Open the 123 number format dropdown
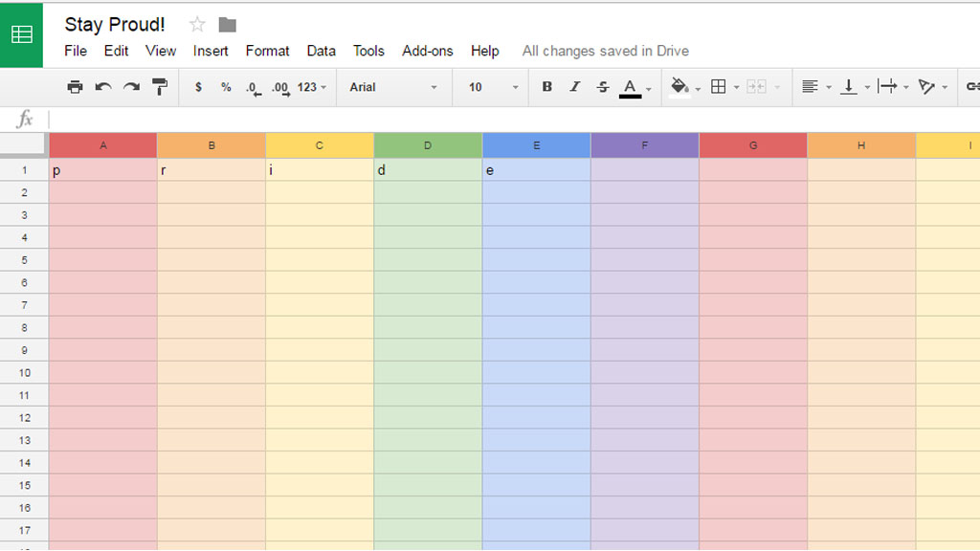 pos(309,86)
